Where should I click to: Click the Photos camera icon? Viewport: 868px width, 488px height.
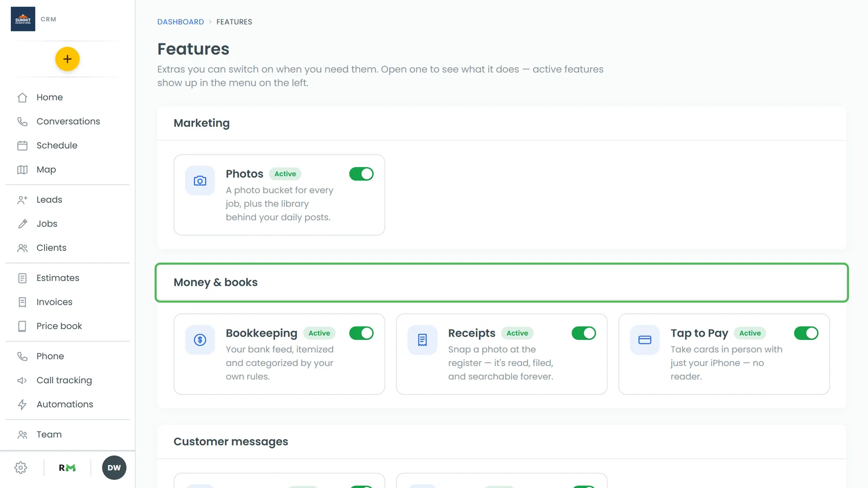(x=200, y=181)
